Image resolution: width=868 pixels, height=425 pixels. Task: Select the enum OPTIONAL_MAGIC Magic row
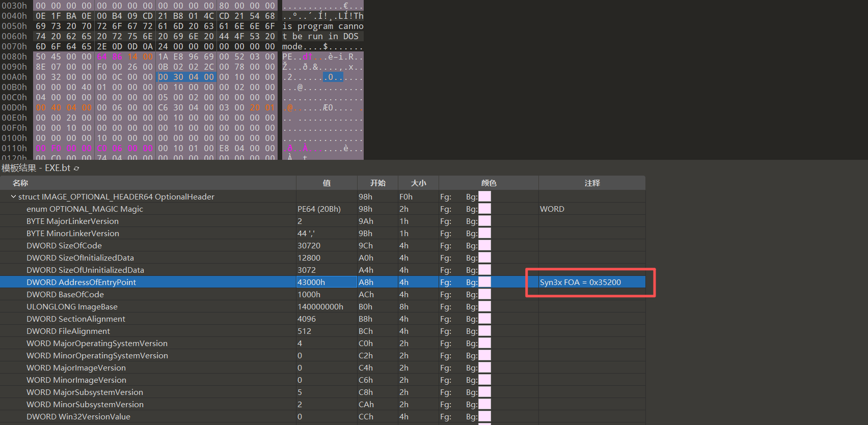(85, 209)
